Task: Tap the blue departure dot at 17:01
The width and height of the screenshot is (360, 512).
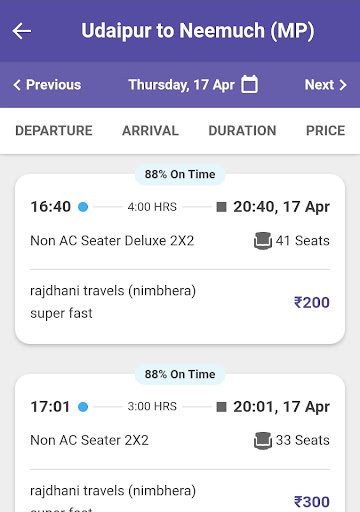Action: click(x=83, y=407)
